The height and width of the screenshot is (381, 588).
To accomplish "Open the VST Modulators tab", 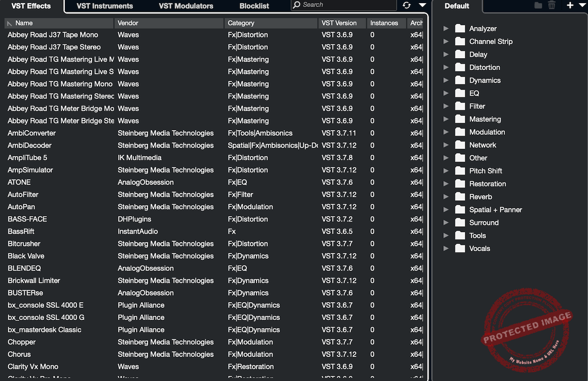I will (186, 6).
